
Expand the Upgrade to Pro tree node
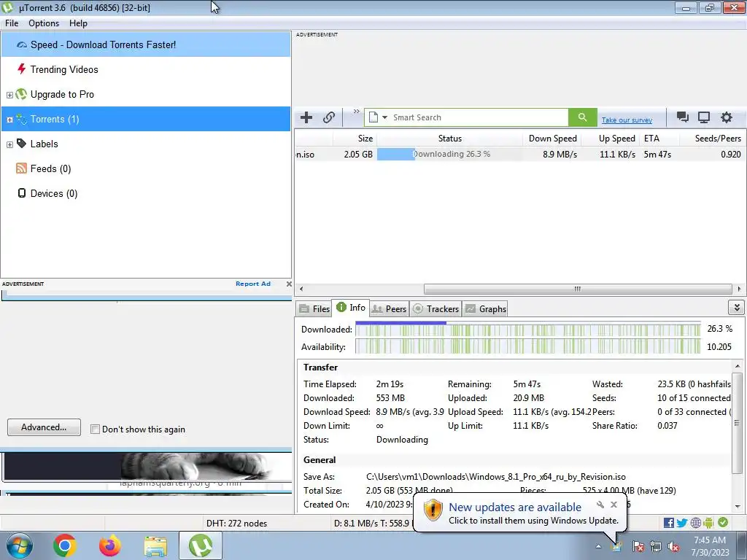[x=9, y=95]
